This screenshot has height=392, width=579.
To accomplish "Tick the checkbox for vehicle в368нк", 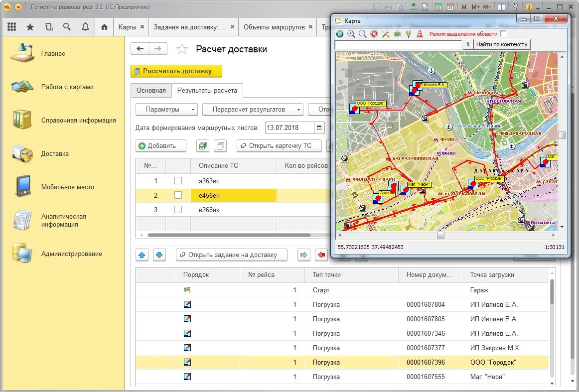I will tap(178, 210).
